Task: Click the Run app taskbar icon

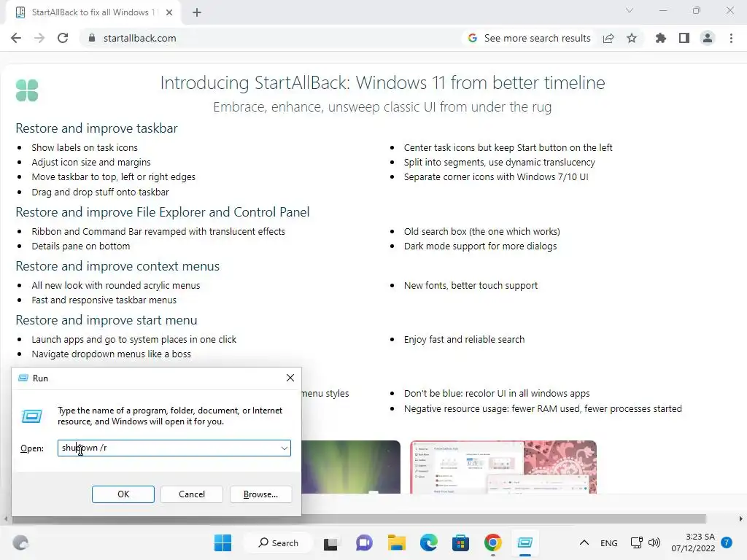Action: (x=525, y=542)
